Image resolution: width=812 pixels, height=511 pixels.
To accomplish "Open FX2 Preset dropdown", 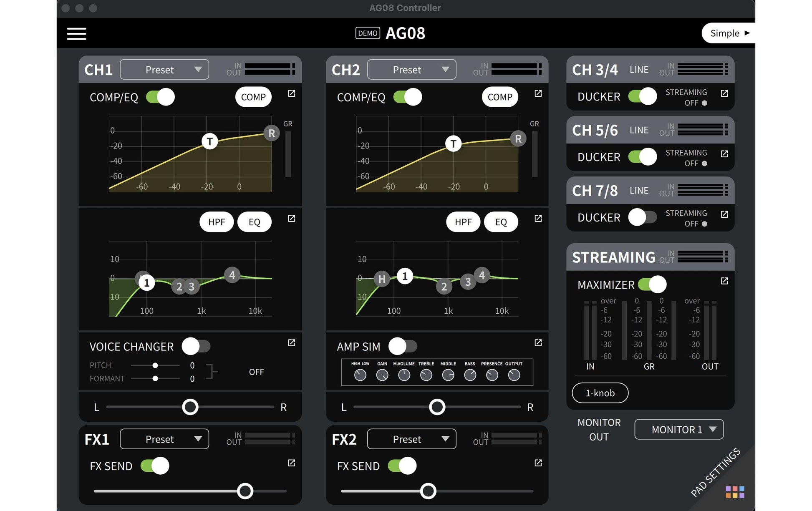I will pyautogui.click(x=412, y=439).
